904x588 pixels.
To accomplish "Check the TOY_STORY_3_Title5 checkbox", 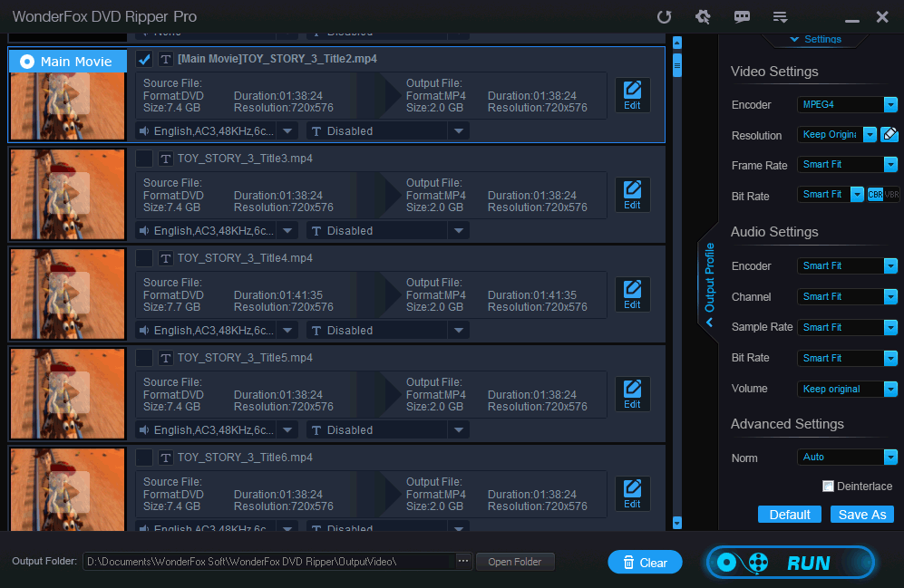I will [144, 358].
